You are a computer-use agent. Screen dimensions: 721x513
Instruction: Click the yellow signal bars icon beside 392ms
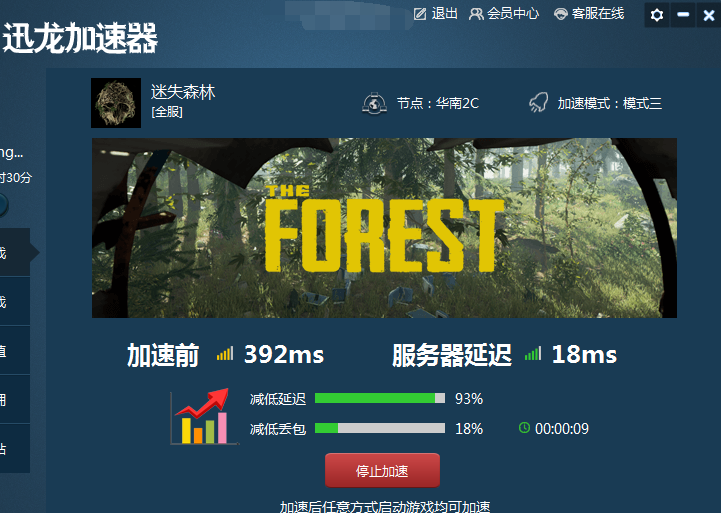tap(225, 354)
